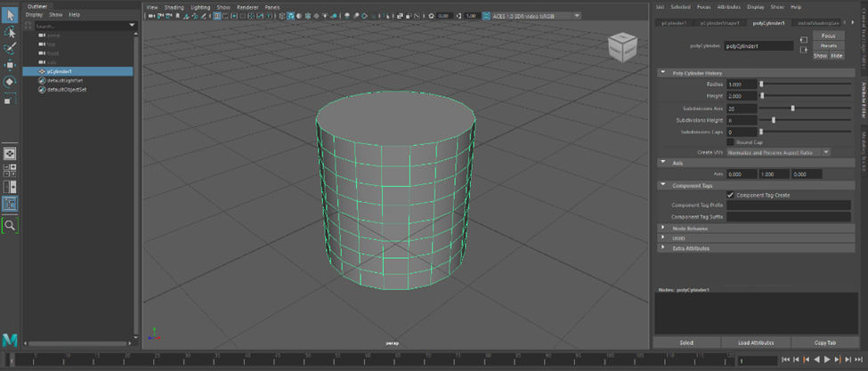Image resolution: width=868 pixels, height=371 pixels.
Task: Select the arrow Select tool
Action: (x=10, y=16)
